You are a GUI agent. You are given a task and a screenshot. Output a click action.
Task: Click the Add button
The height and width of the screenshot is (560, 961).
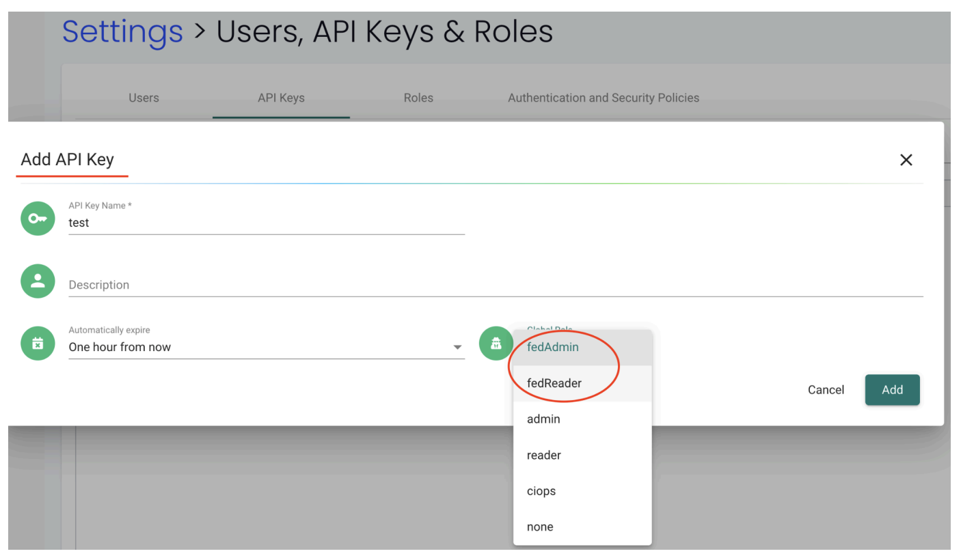pyautogui.click(x=892, y=390)
